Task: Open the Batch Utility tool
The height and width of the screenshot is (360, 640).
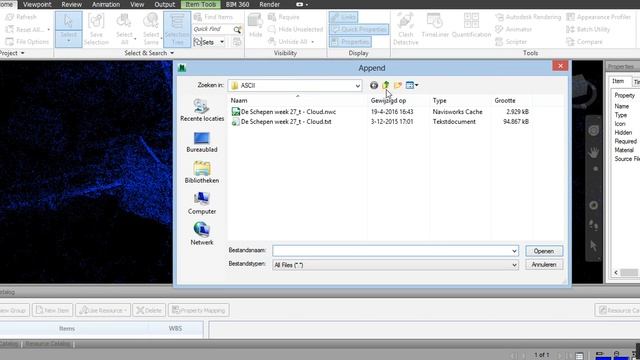Action: pos(588,29)
